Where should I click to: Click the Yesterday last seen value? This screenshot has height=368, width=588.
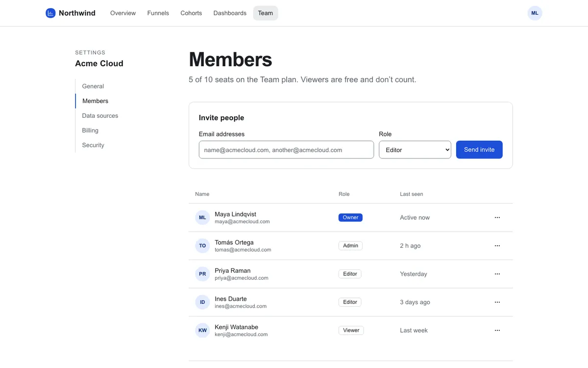[x=414, y=274]
